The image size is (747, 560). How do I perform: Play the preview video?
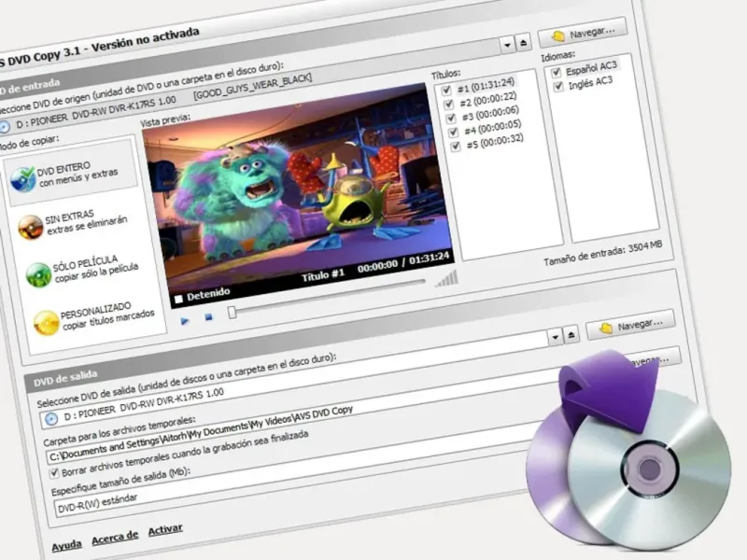[x=184, y=321]
